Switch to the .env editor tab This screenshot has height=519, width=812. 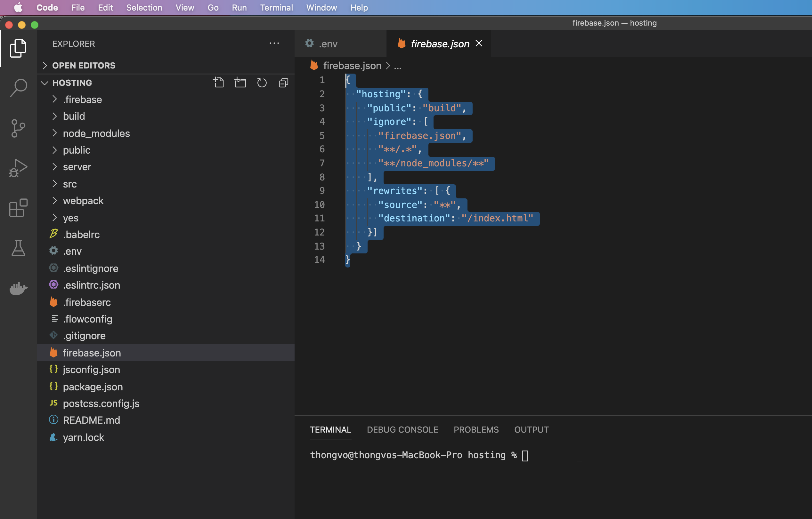(340, 44)
